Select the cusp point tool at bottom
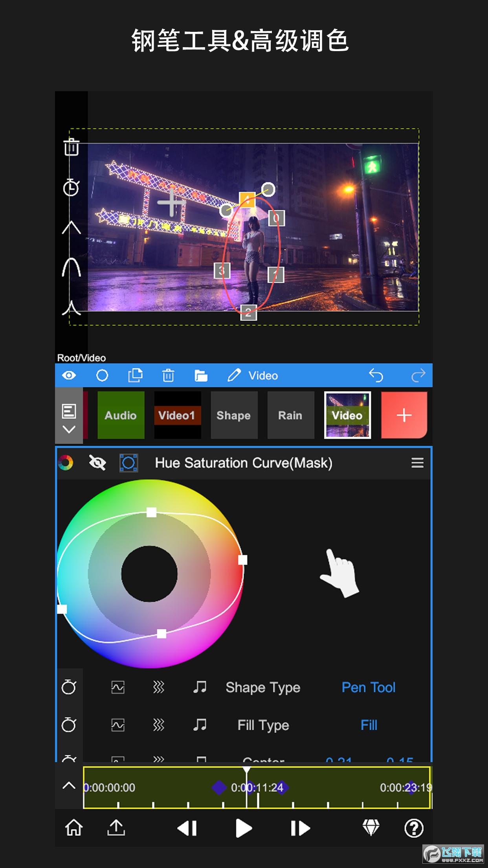Viewport: 488px width, 868px height. (72, 308)
